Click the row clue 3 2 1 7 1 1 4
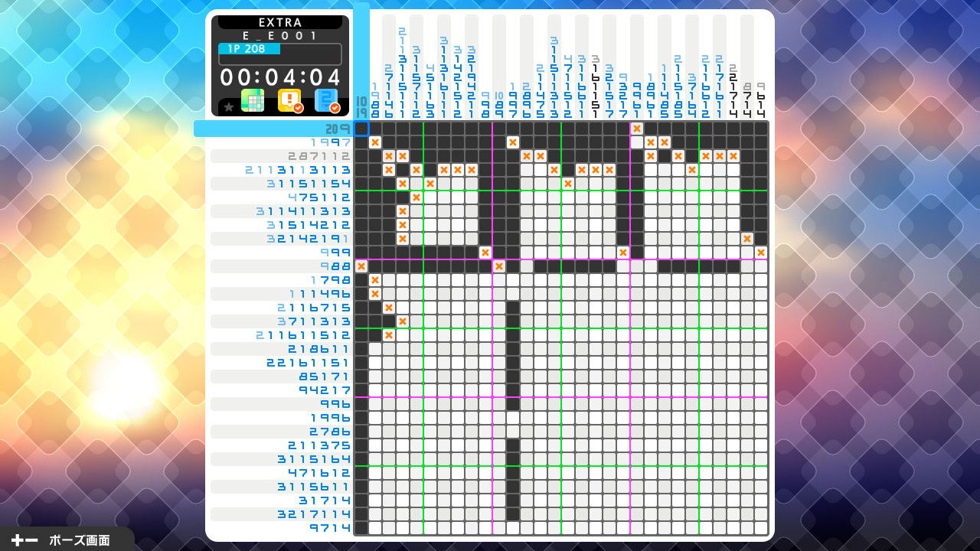 (314, 514)
